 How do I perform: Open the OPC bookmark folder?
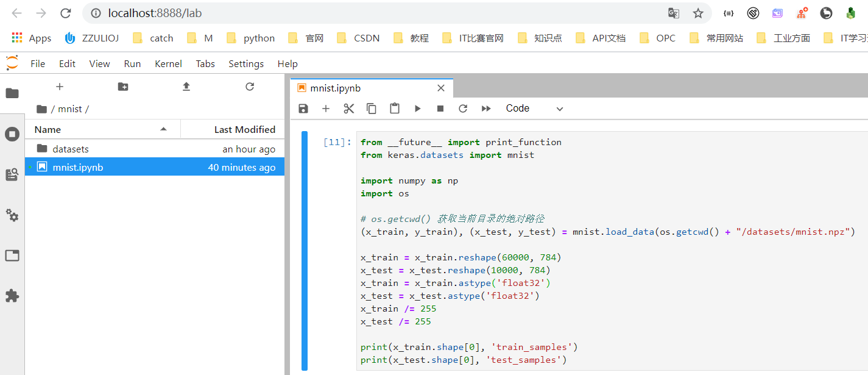[657, 38]
